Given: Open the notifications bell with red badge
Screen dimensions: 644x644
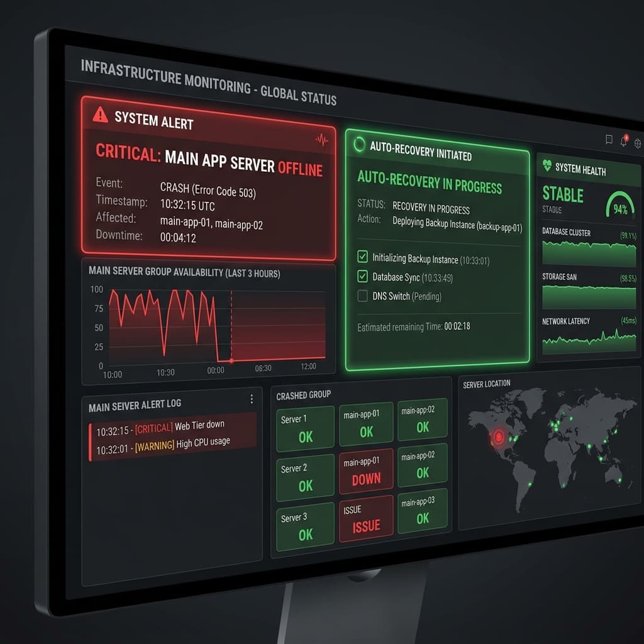Looking at the screenshot, I should pyautogui.click(x=623, y=140).
